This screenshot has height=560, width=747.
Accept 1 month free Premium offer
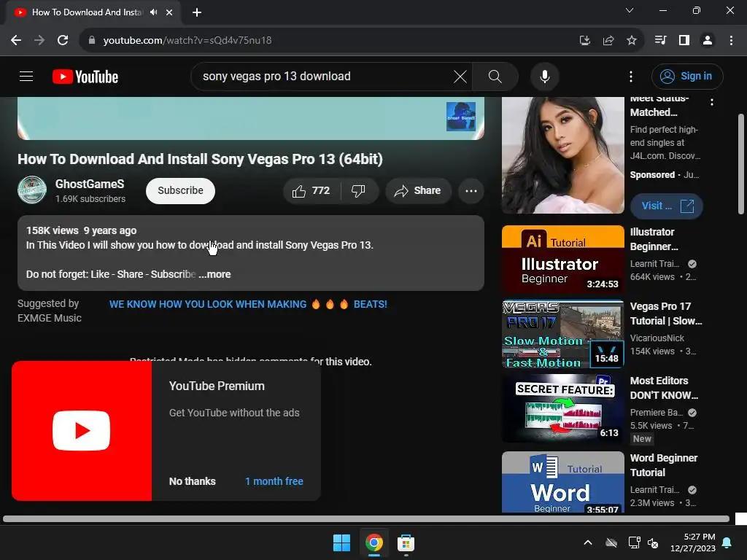coord(274,481)
